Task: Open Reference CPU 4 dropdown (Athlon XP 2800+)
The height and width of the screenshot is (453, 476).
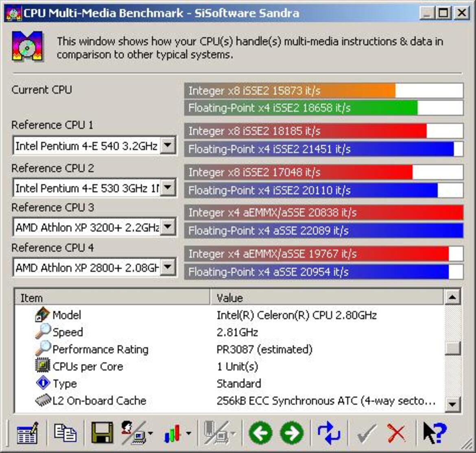Action: pos(168,267)
